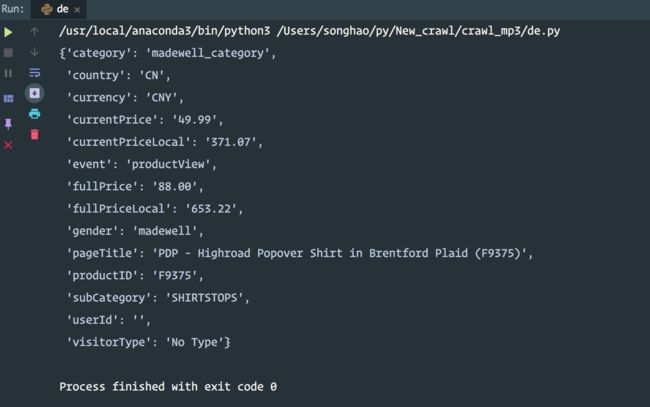Click the restore layout grid icon

(8, 98)
